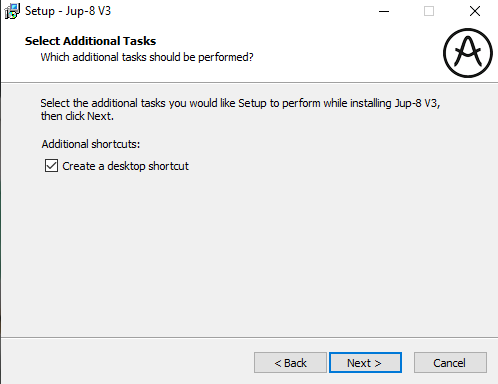The height and width of the screenshot is (384, 498).
Task: Click the installer icon in the title bar
Action: click(12, 11)
